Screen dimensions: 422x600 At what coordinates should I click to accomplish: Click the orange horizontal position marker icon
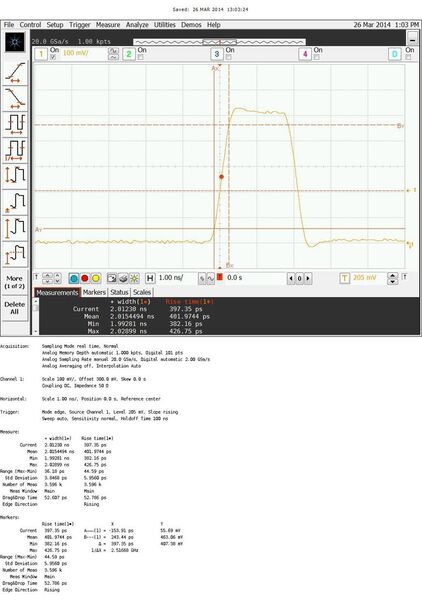(220, 277)
